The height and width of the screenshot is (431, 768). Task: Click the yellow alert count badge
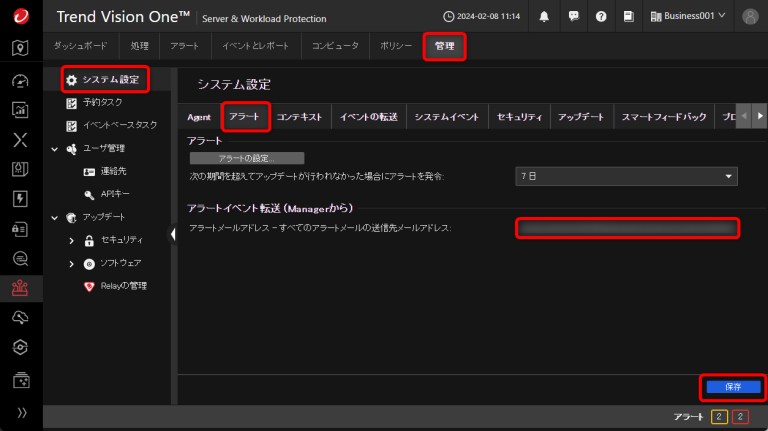click(719, 417)
